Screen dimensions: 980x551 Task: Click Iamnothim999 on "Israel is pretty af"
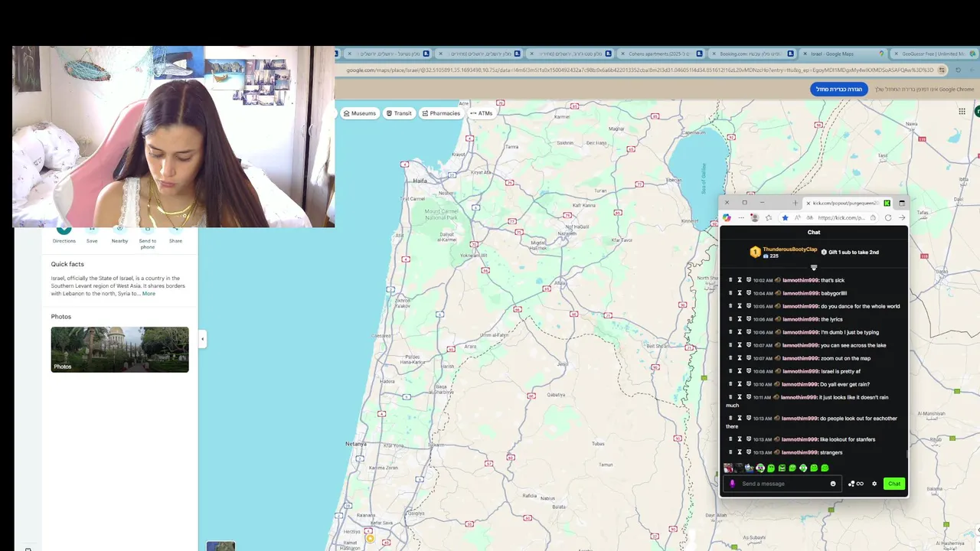(x=800, y=371)
